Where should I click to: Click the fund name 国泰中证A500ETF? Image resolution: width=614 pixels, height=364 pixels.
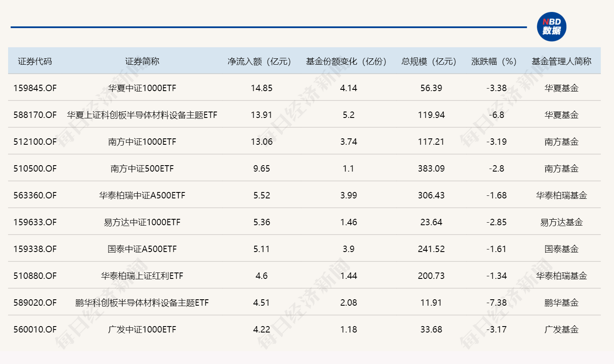tap(142, 249)
